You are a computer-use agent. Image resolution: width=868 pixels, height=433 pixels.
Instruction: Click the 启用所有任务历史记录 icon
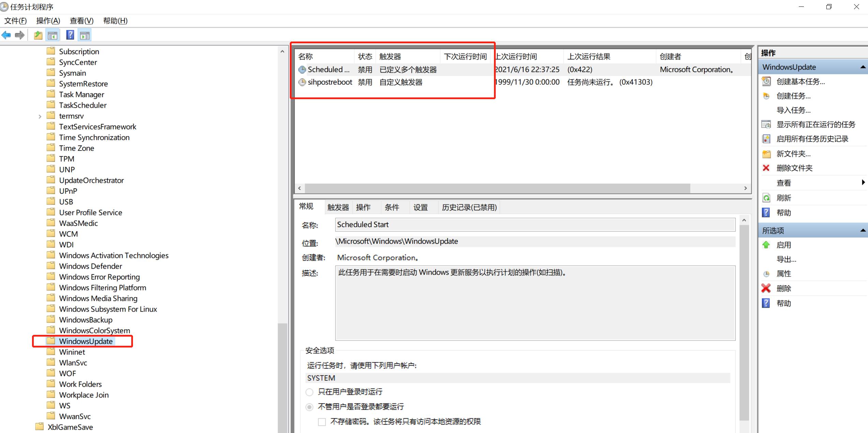tap(766, 139)
